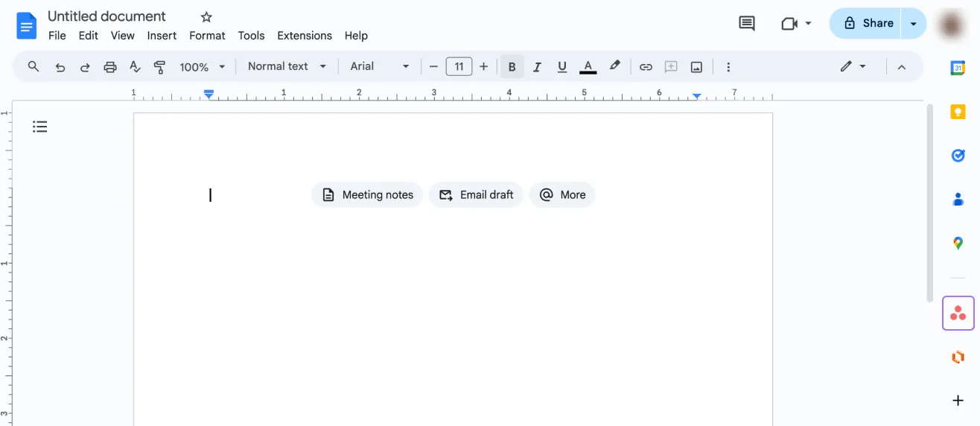Click the font size input field
Image resolution: width=980 pixels, height=426 pixels.
pos(459,67)
